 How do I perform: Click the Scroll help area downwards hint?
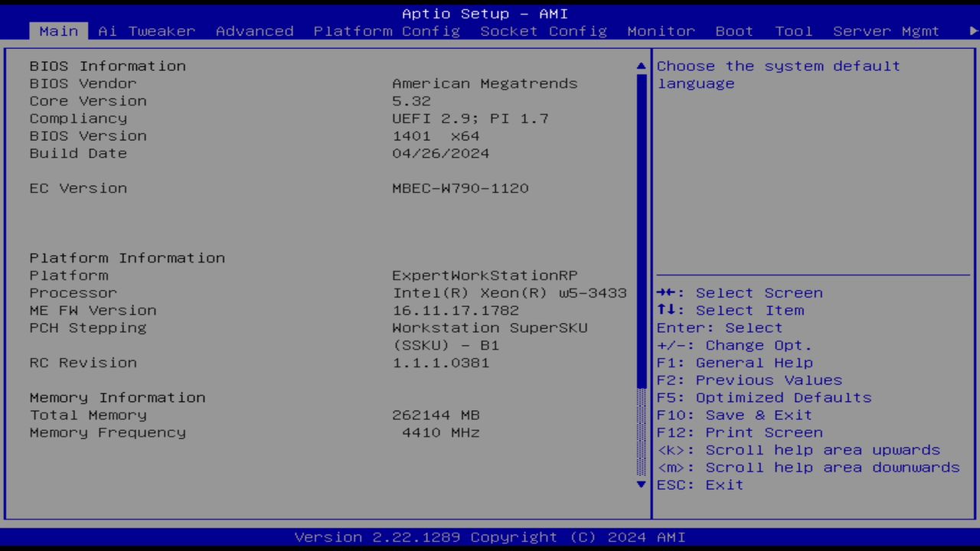click(x=808, y=468)
